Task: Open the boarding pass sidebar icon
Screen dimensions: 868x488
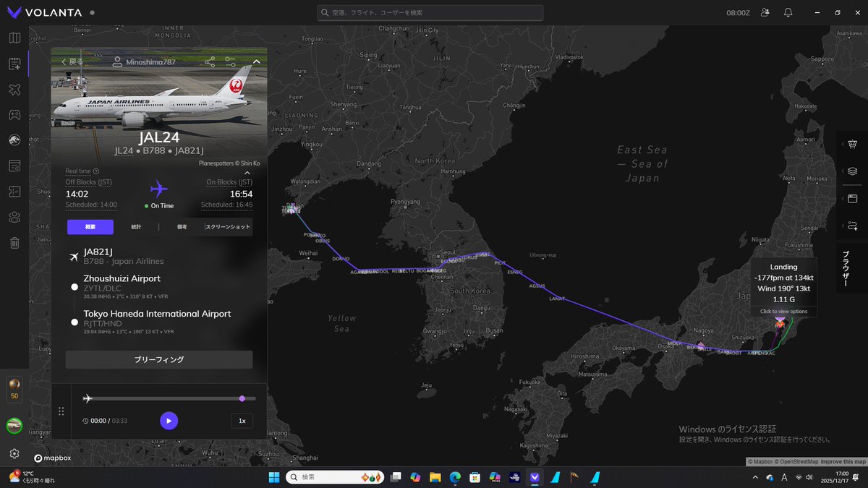Action: click(x=14, y=191)
